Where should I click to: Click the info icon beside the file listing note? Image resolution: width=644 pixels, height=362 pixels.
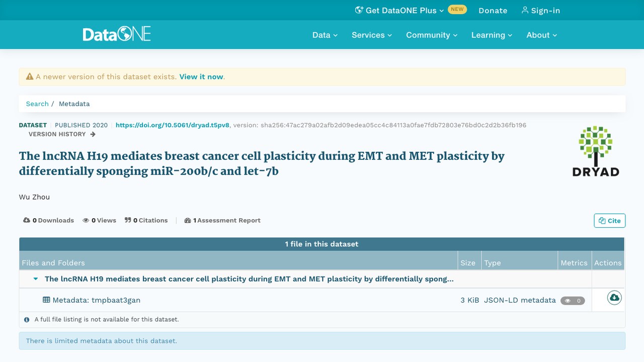(27, 319)
